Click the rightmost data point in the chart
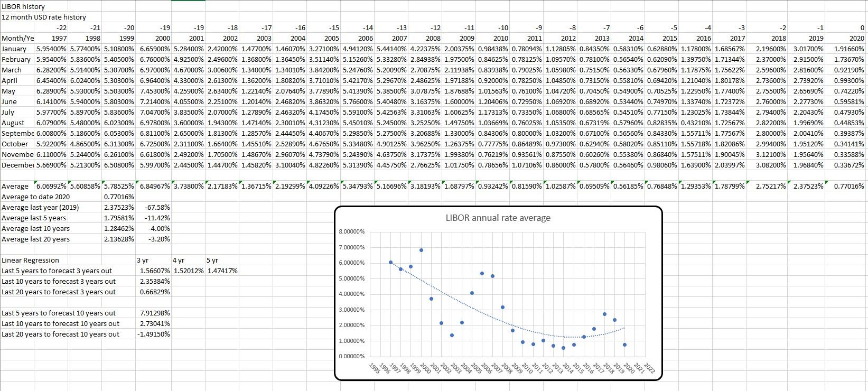 coord(624,345)
